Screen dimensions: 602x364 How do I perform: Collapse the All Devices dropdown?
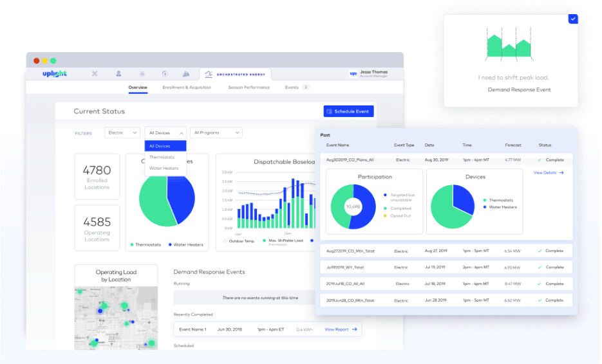coord(165,132)
